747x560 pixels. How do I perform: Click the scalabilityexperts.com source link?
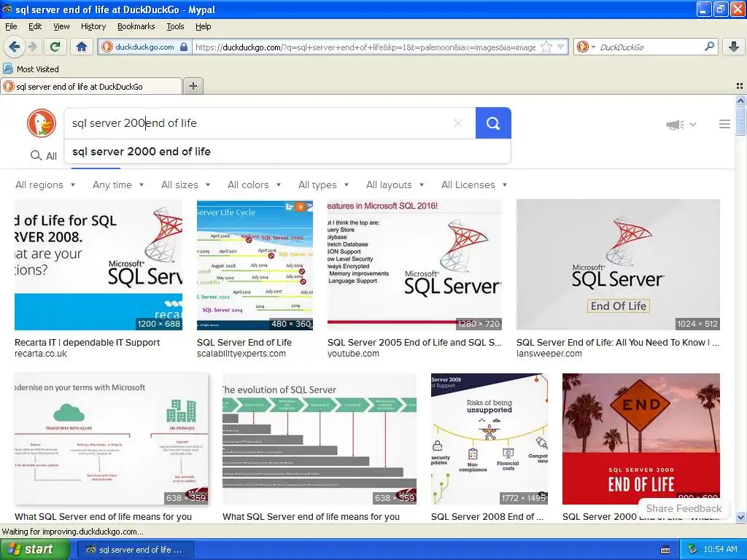(241, 354)
